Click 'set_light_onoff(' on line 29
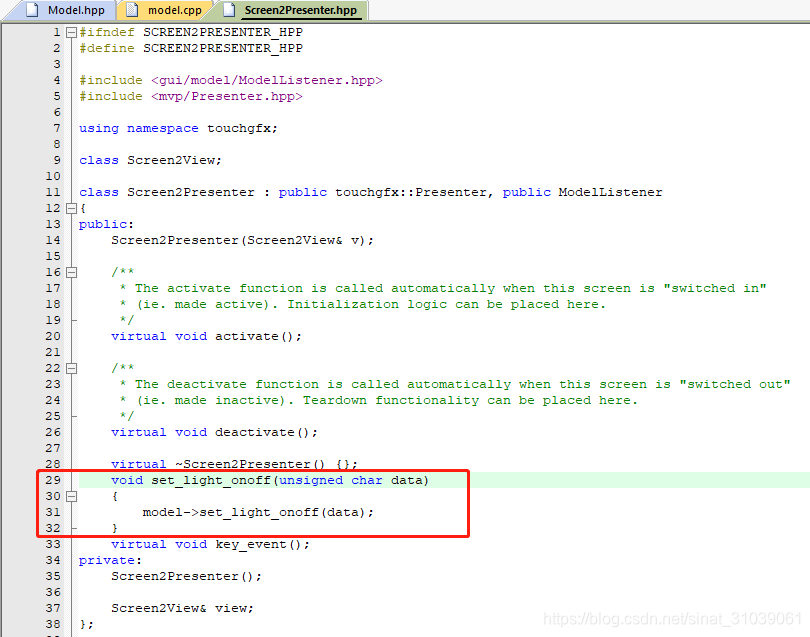 coord(215,480)
